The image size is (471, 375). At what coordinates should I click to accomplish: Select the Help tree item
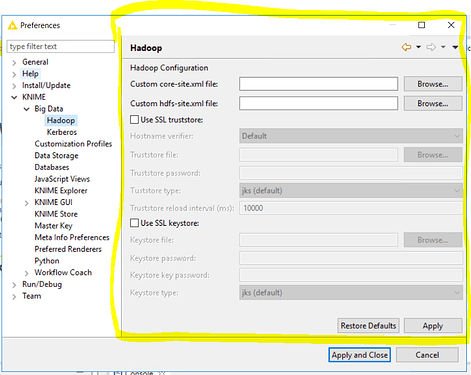(30, 74)
